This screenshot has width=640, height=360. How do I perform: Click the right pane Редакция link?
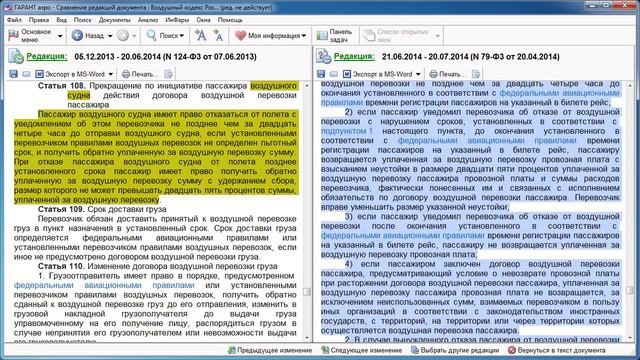pos(354,56)
